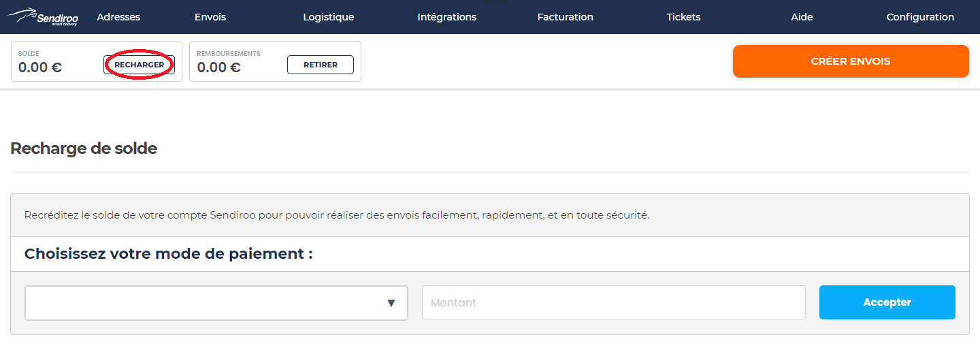Screen dimensions: 980x348
Task: Expand the payment mode dropdown
Action: tap(216, 303)
